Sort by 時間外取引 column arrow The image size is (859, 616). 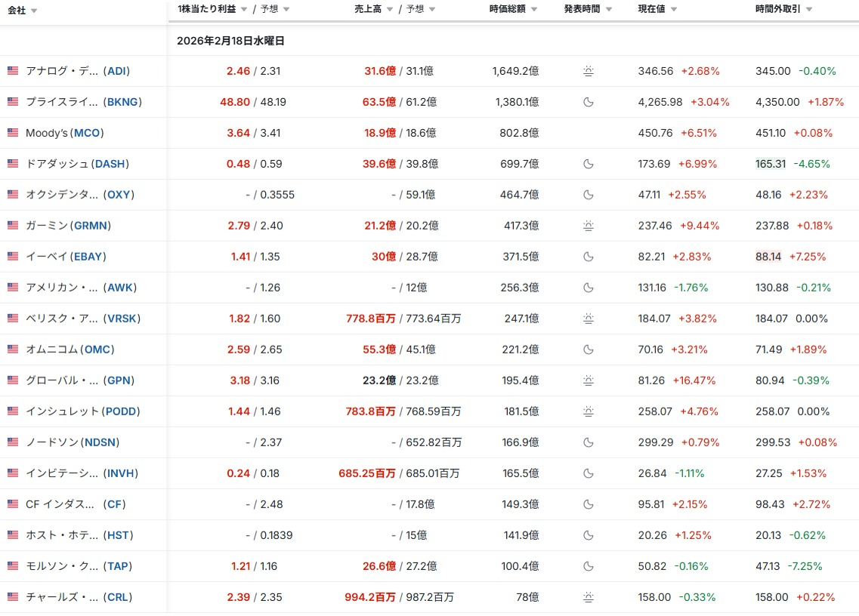click(808, 10)
